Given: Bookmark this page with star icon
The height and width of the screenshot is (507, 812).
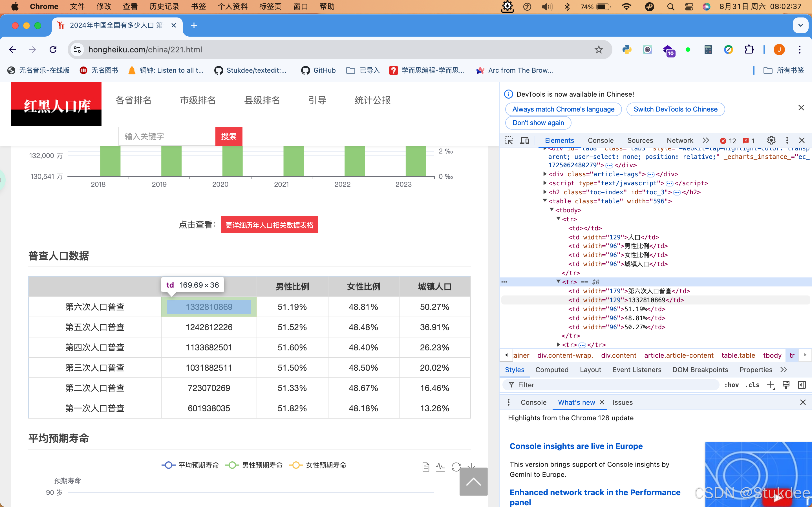Looking at the screenshot, I should [599, 50].
